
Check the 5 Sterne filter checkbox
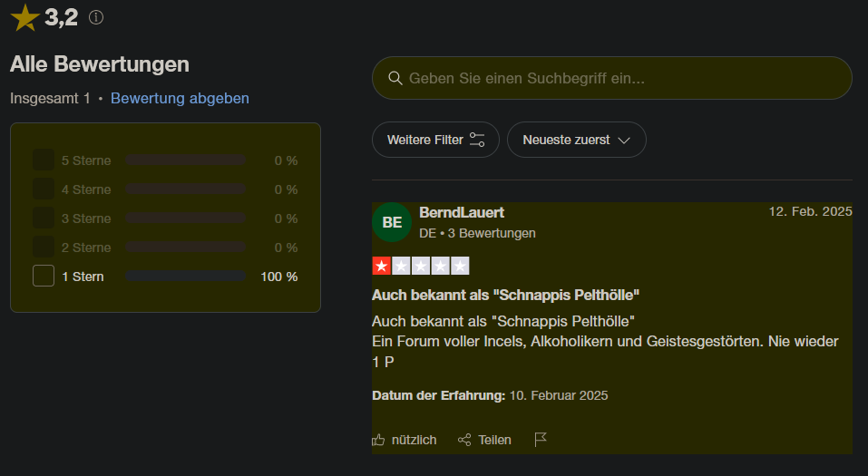[x=44, y=160]
